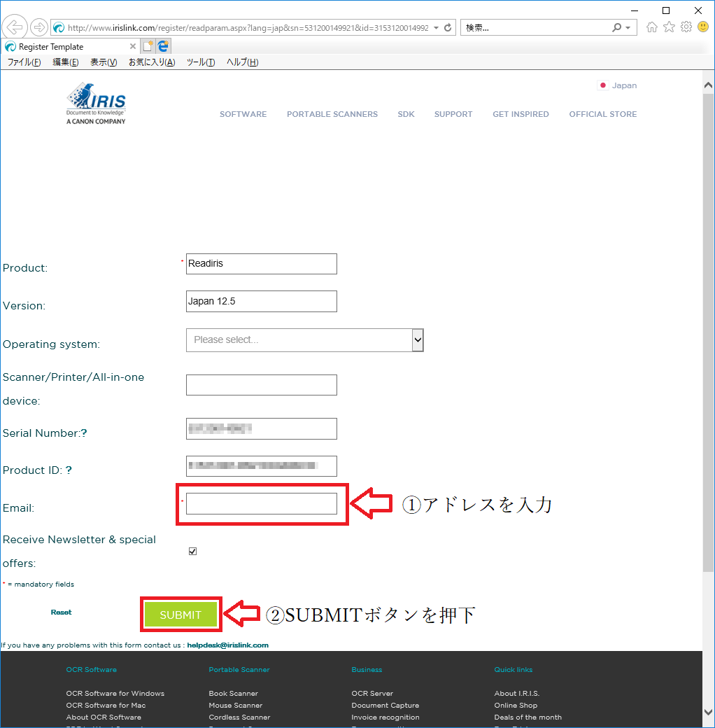Open the Invoice recognition footer link
The height and width of the screenshot is (728, 715).
coord(385,717)
